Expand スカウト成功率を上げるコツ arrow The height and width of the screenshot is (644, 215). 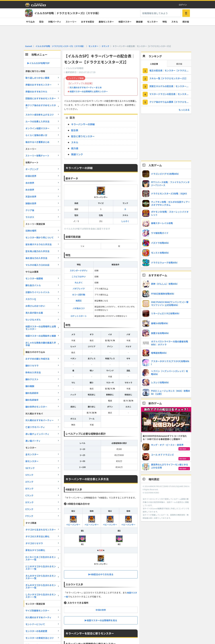(x=58, y=115)
